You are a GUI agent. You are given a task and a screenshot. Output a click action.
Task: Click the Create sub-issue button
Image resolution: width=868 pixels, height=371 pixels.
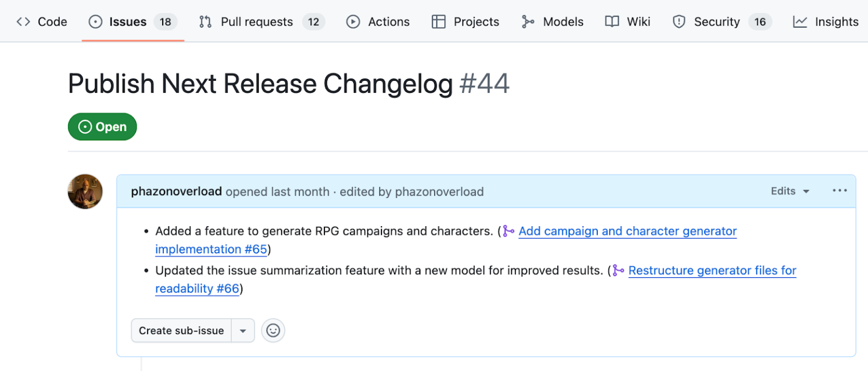click(x=181, y=330)
